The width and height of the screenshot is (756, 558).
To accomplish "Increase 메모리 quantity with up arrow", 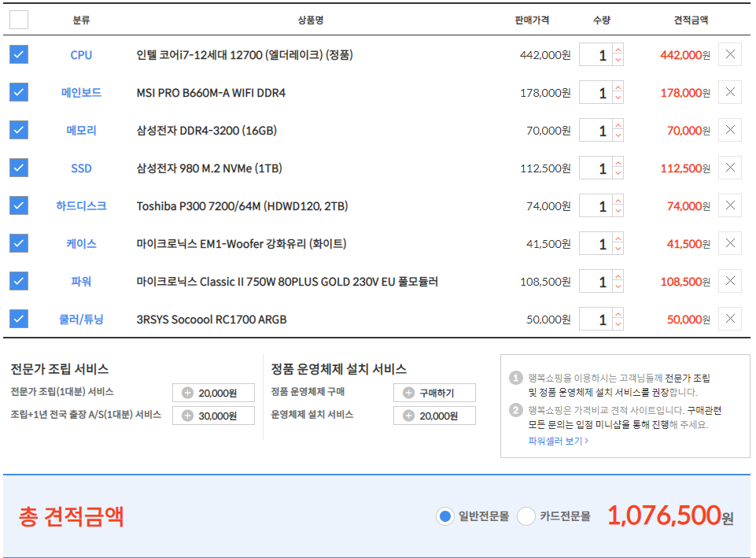I will click(x=618, y=125).
